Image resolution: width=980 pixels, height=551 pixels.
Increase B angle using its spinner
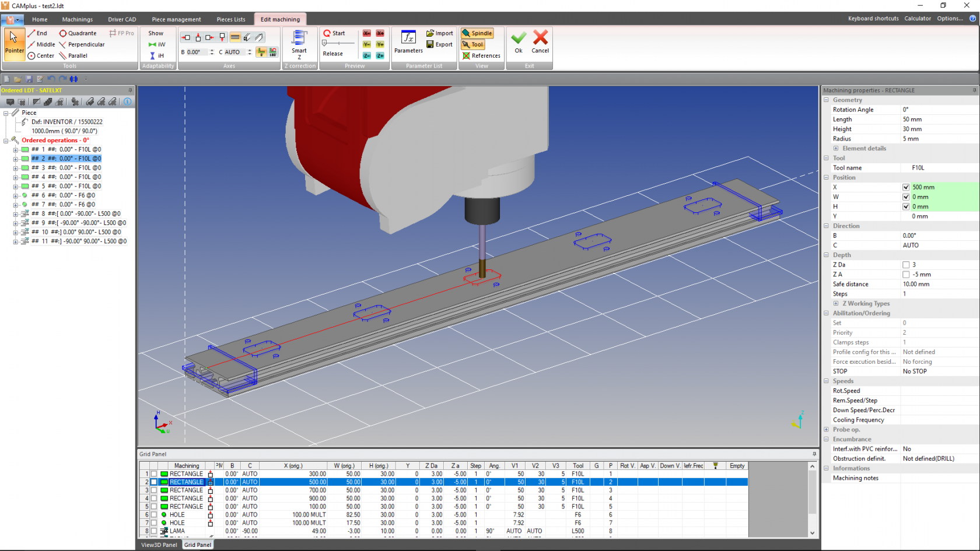[x=212, y=50]
